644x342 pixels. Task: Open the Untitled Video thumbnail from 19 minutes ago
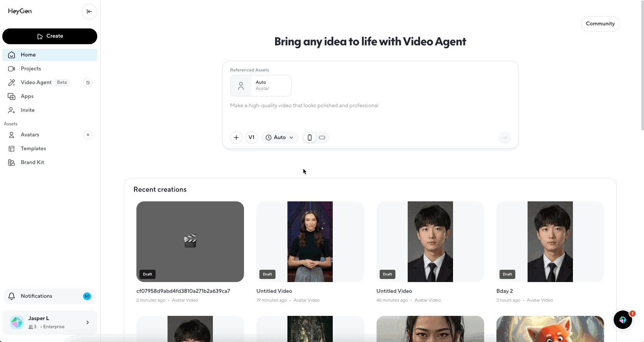[310, 242]
